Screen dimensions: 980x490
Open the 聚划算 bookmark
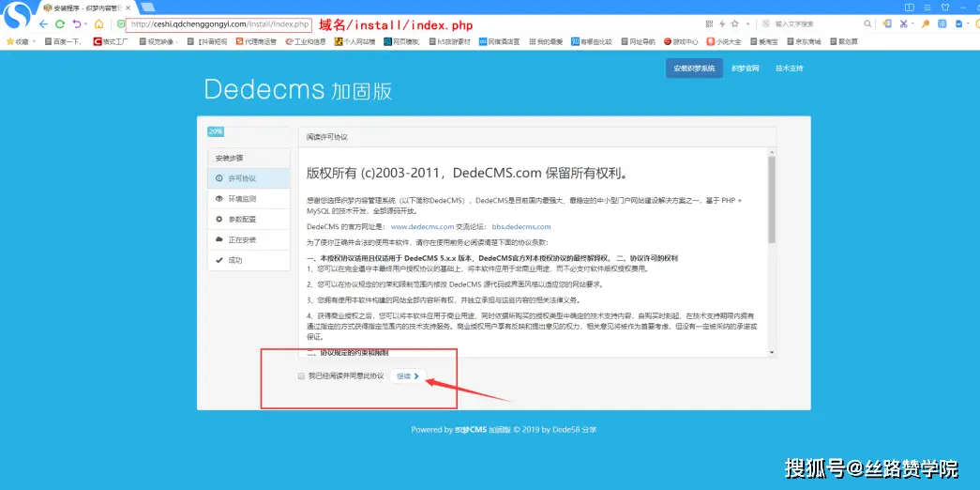[844, 42]
